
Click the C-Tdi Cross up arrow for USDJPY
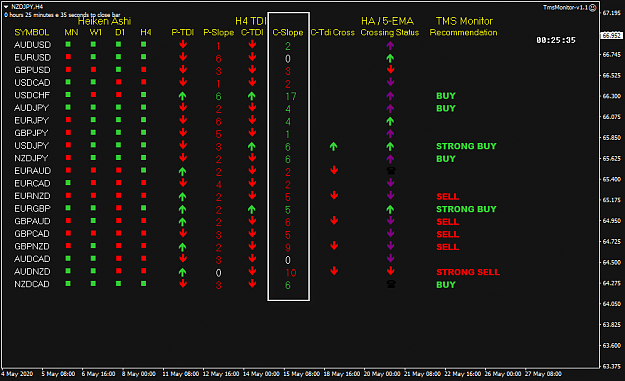334,146
